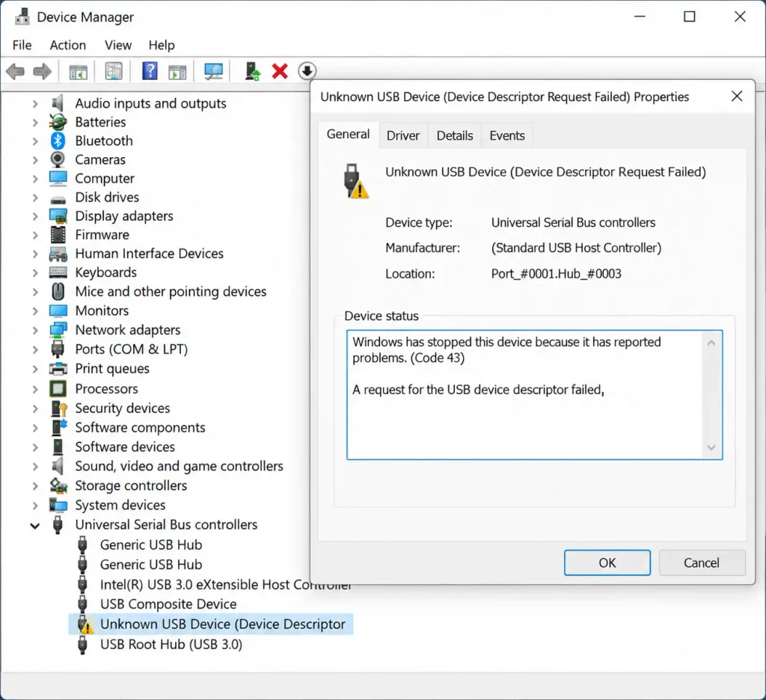Click the Action pane toolbar icon
766x700 pixels.
tap(177, 71)
